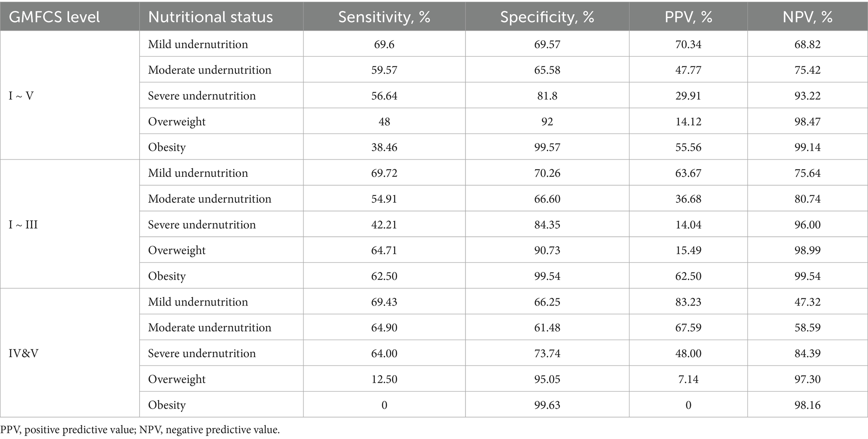
Task: Click the PPV and NPV abbreviation footnote
Action: click(x=140, y=430)
